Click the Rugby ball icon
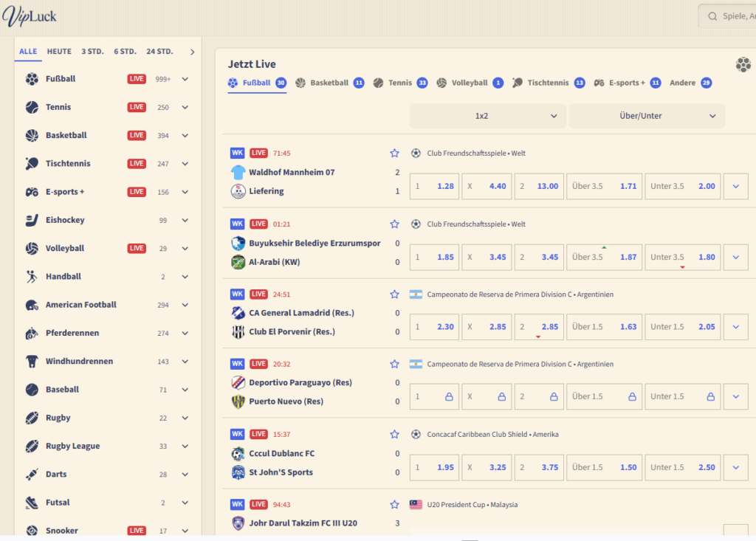The width and height of the screenshot is (756, 541). point(32,418)
